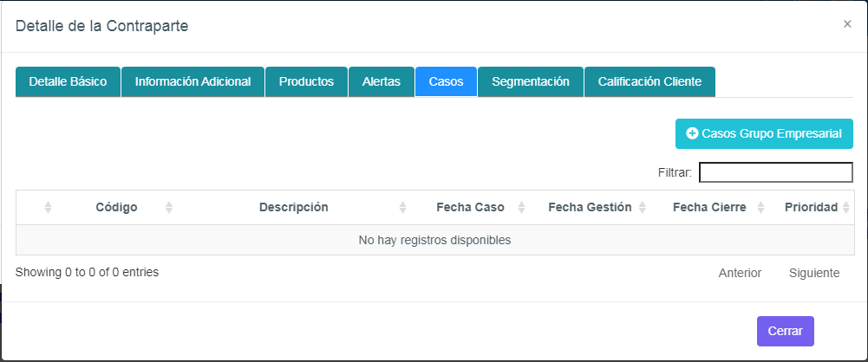Show the Alertas tab
868x362 pixels.
[x=382, y=82]
